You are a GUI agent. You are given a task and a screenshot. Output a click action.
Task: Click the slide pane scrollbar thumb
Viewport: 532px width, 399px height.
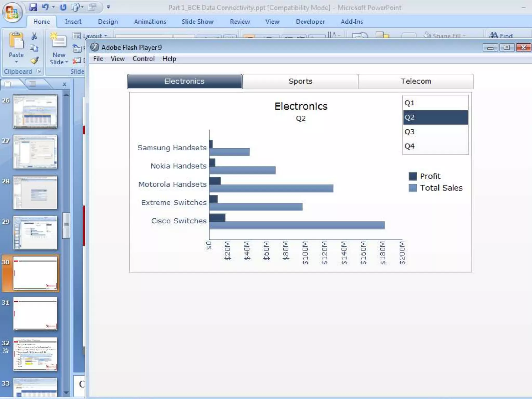[66, 225]
